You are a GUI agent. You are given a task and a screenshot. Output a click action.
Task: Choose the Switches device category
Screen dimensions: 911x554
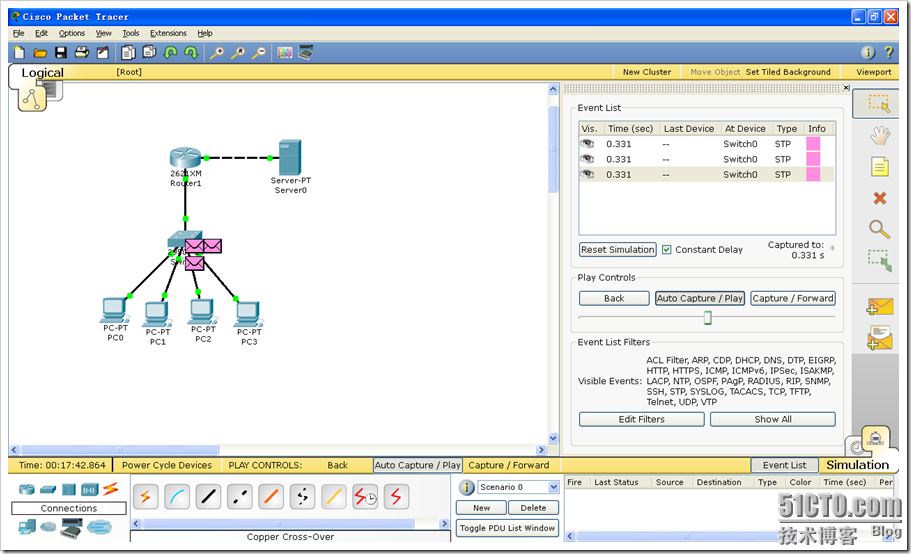coord(48,490)
